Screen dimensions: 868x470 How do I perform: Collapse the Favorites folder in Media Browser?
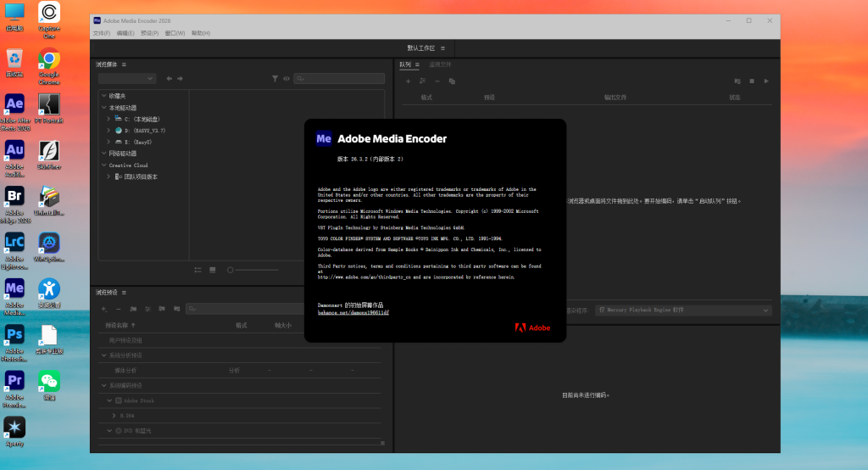(104, 96)
